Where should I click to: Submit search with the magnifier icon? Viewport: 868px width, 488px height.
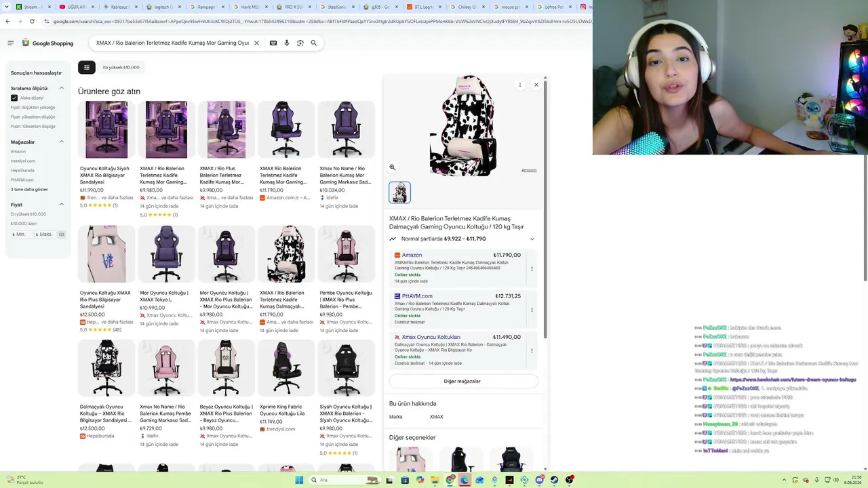click(x=313, y=43)
